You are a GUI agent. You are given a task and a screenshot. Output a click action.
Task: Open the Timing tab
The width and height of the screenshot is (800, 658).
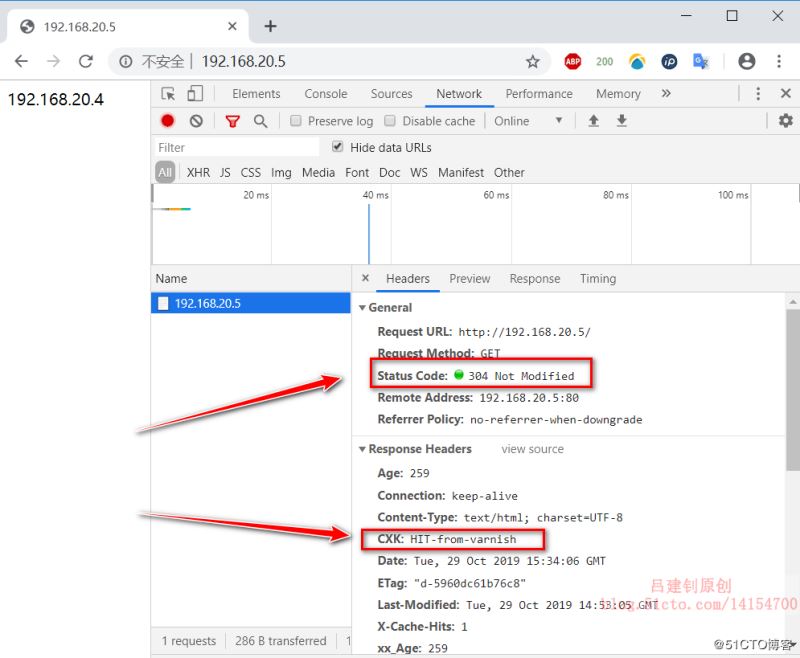pyautogui.click(x=598, y=279)
